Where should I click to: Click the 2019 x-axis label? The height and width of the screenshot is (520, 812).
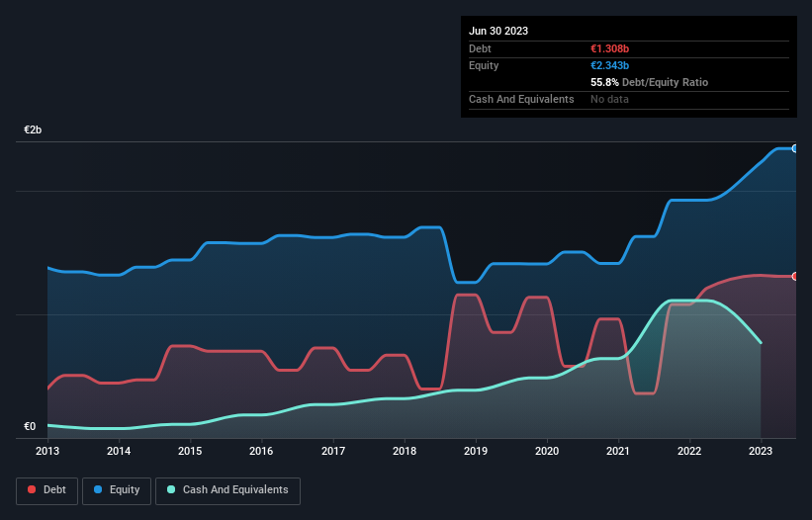476,451
